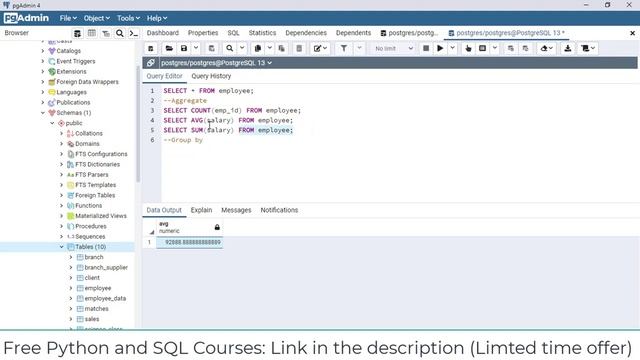640x360 pixels.
Task: Open the Copy options dropdown arrow
Action: [270, 48]
